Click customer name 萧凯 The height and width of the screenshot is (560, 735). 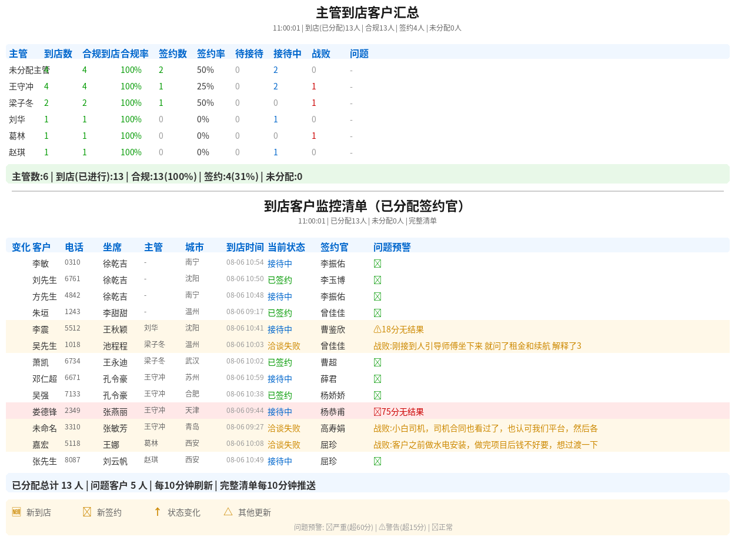tap(41, 362)
